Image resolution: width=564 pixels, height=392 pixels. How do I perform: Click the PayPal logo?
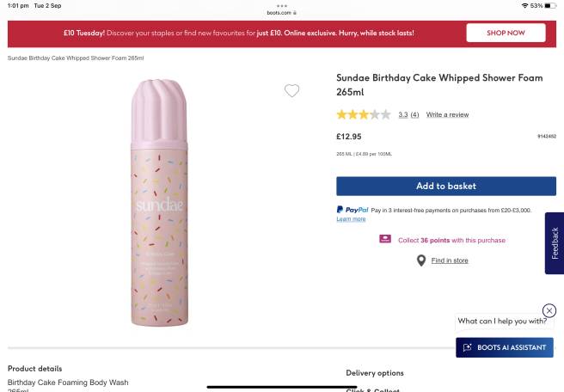pos(352,210)
